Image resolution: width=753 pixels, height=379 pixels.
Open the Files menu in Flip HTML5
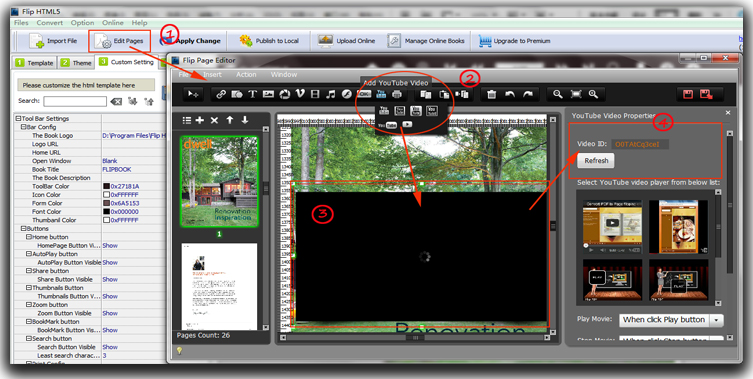click(x=21, y=23)
